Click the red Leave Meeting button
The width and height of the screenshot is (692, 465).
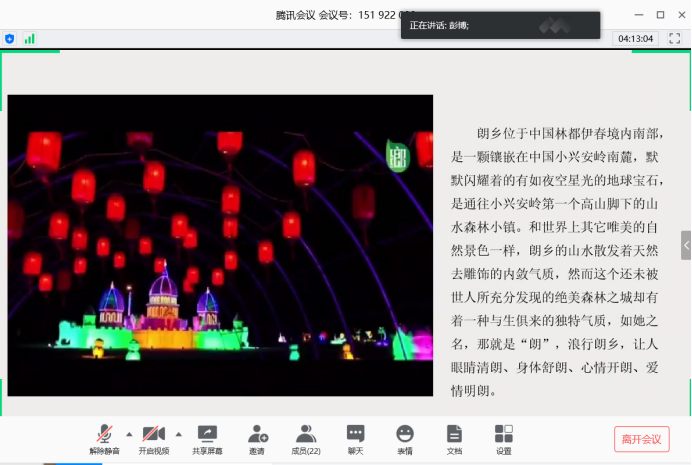(641, 439)
